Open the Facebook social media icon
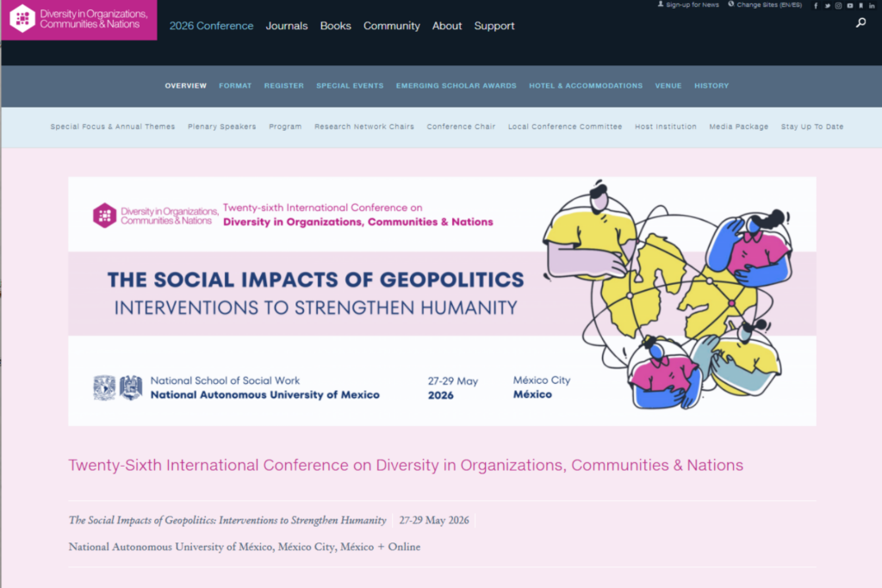 (816, 5)
